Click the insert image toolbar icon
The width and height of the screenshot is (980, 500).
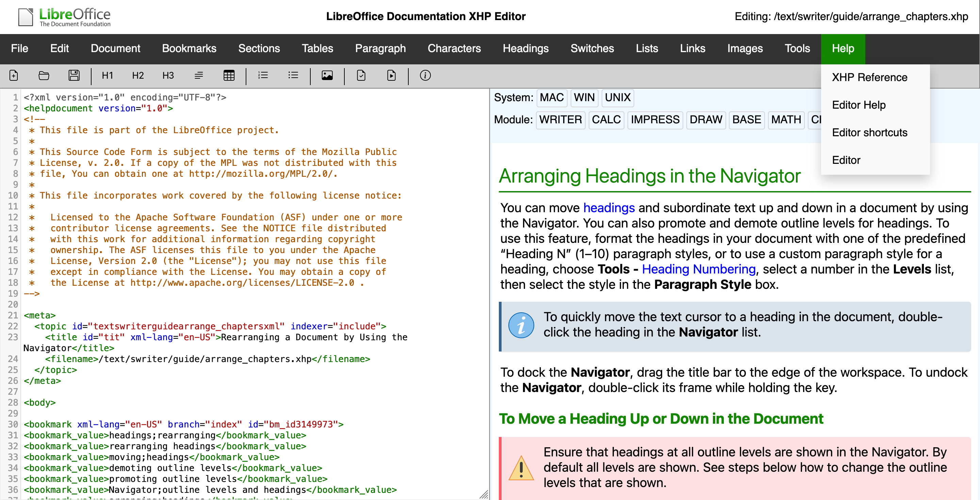click(x=327, y=75)
